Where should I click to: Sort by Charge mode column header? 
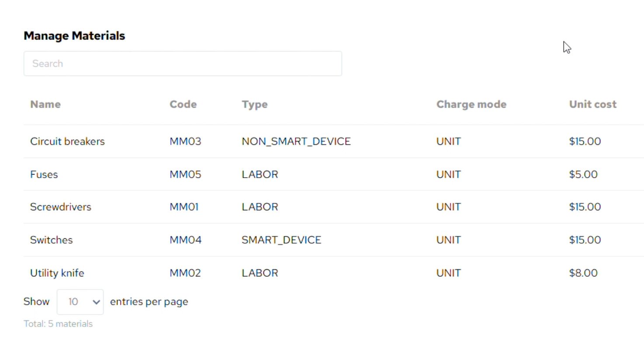[x=471, y=104]
